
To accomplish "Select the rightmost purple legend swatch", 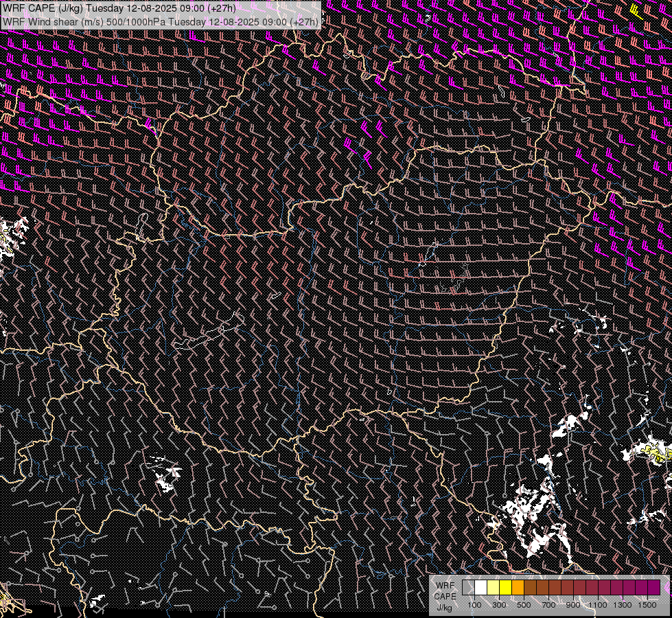I will tap(654, 588).
